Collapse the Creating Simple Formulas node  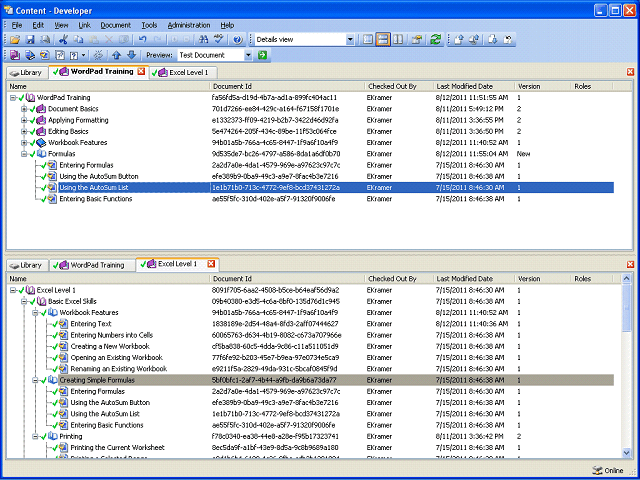(36, 380)
